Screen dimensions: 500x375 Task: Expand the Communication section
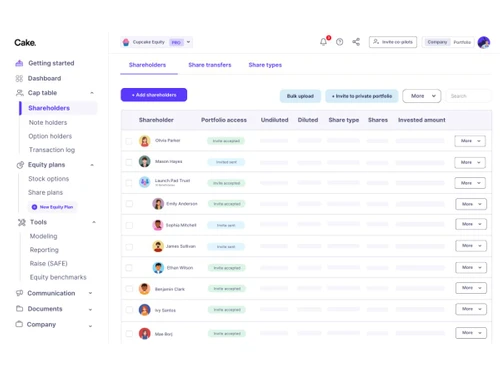[90, 293]
